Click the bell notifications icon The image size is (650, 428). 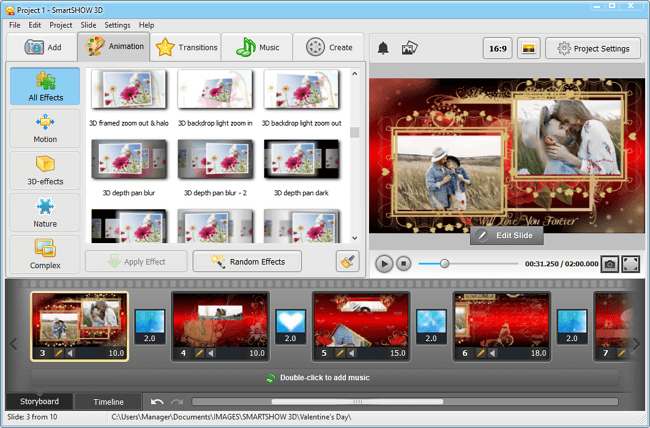click(x=383, y=48)
